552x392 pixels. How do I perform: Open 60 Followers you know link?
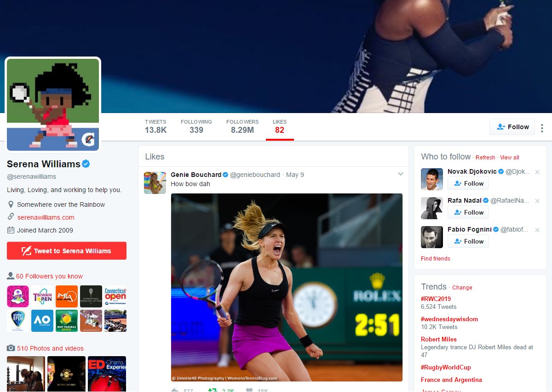pos(49,276)
